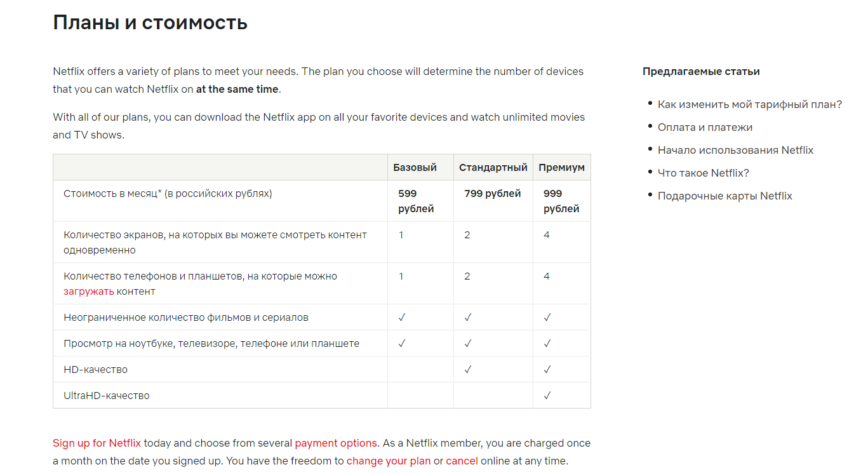Click the 'Стандартный' column header
This screenshot has width=868, height=474.
[493, 168]
